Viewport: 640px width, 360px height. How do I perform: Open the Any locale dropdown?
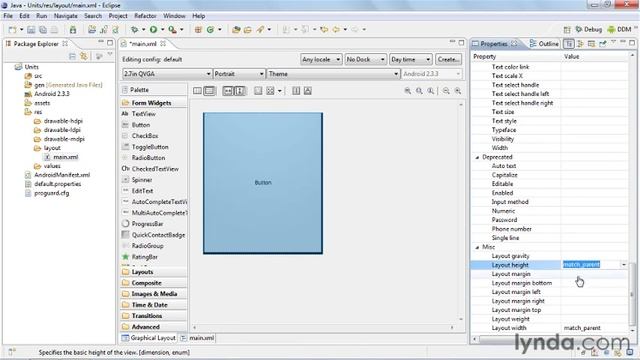pos(321,59)
